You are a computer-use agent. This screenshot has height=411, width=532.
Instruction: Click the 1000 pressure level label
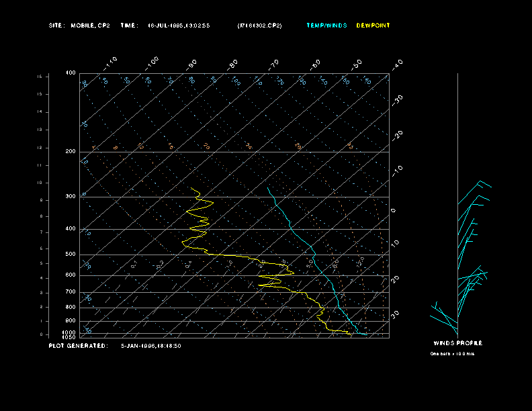click(69, 332)
